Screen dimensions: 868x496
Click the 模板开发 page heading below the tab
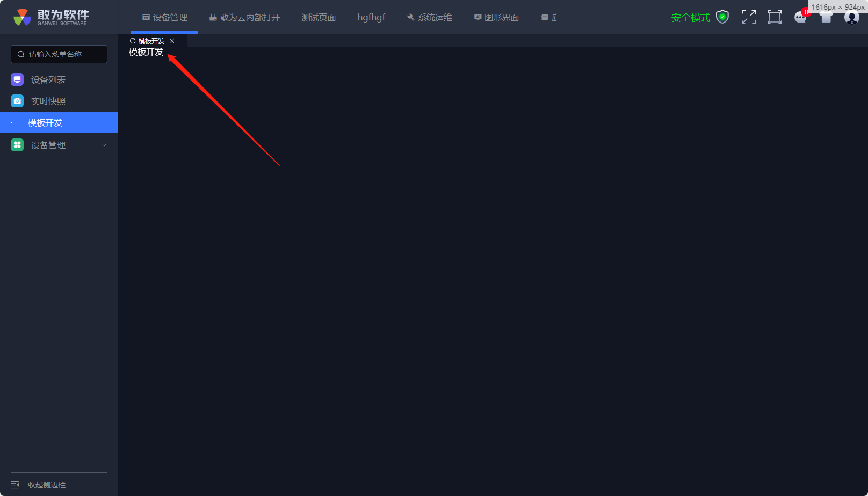146,52
